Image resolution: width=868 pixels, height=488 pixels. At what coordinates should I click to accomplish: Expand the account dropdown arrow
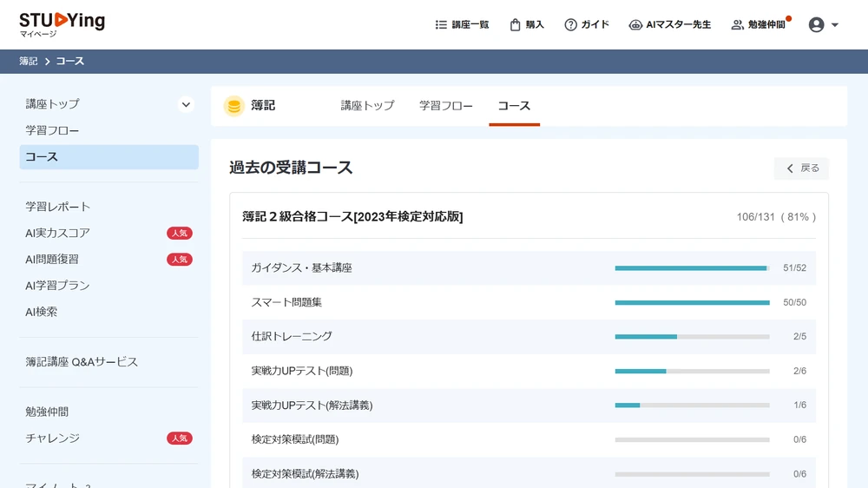point(835,25)
